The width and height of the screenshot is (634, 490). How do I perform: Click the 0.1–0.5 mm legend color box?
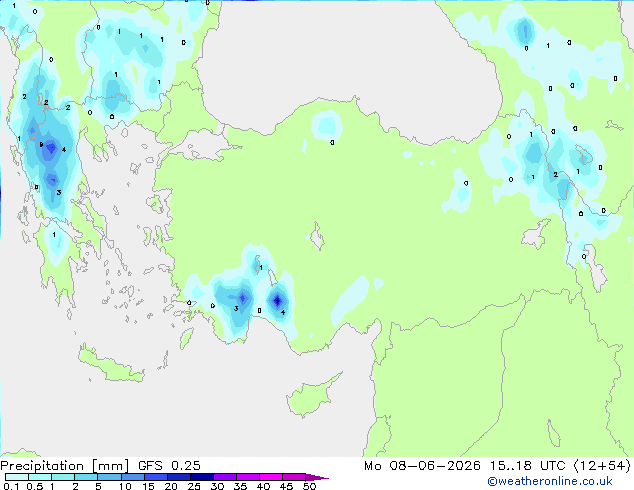pyautogui.click(x=17, y=477)
